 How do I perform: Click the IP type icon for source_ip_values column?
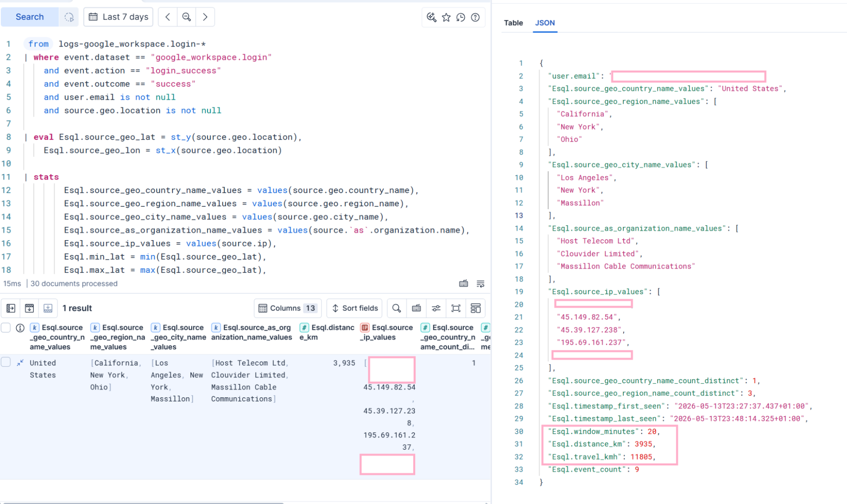coord(364,327)
